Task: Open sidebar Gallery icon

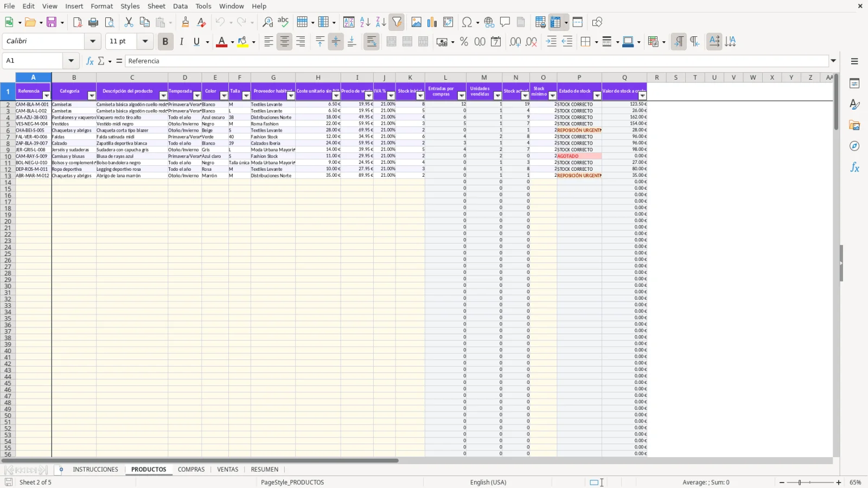Action: click(854, 126)
